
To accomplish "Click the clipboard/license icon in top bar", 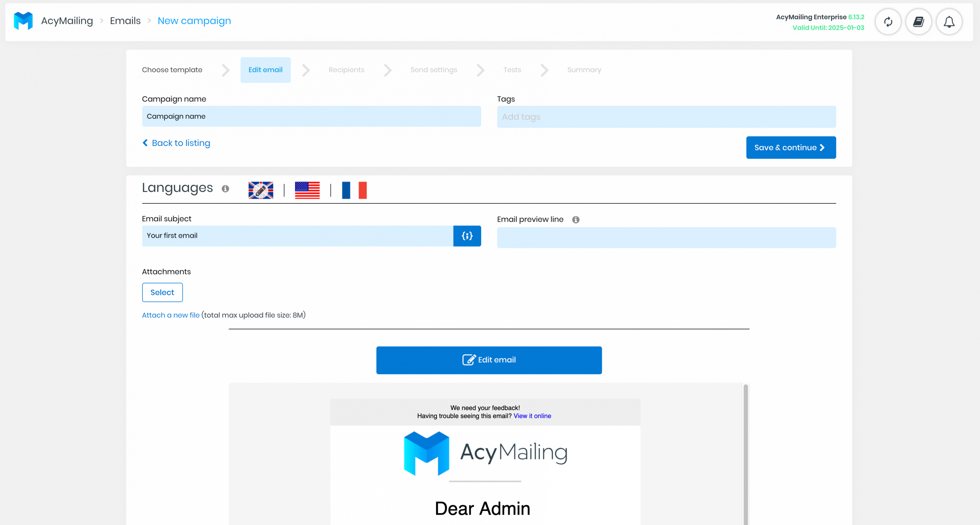I will pyautogui.click(x=918, y=22).
